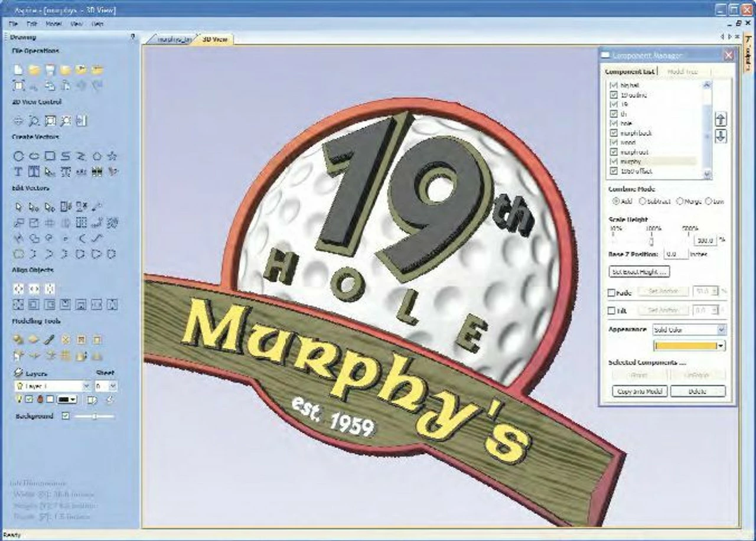The height and width of the screenshot is (541, 756).
Task: Open the Layer 1 dropdown list
Action: (x=86, y=386)
